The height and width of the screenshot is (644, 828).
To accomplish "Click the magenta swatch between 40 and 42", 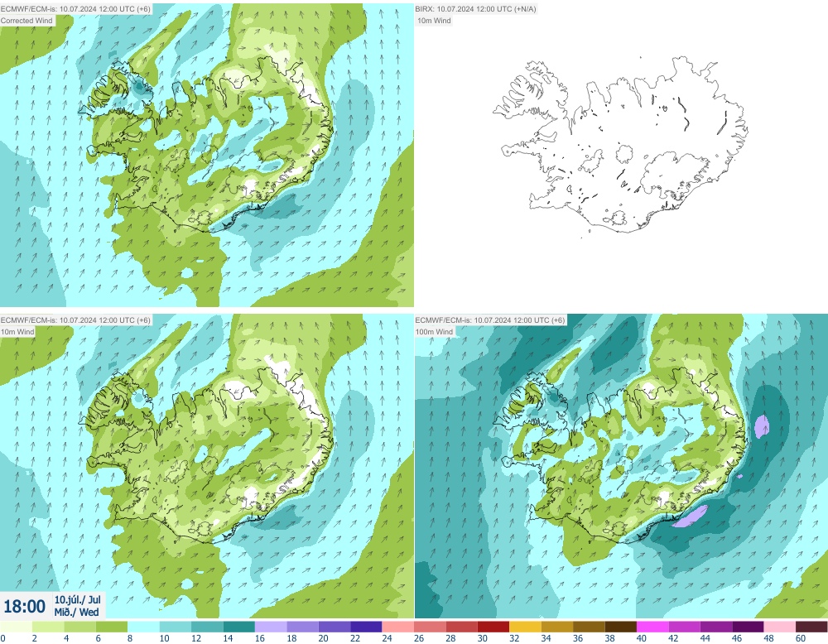I will point(652,627).
